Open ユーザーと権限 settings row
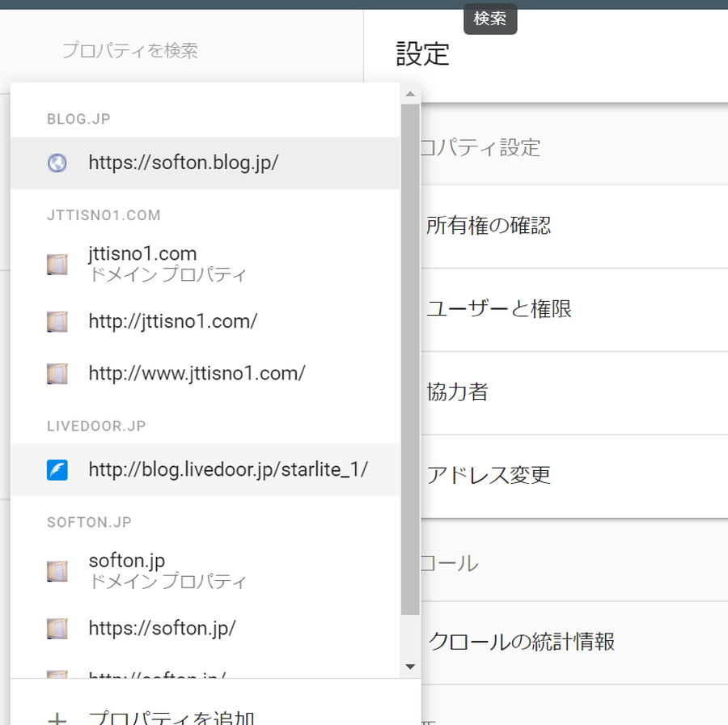Image resolution: width=728 pixels, height=725 pixels. coord(574,310)
